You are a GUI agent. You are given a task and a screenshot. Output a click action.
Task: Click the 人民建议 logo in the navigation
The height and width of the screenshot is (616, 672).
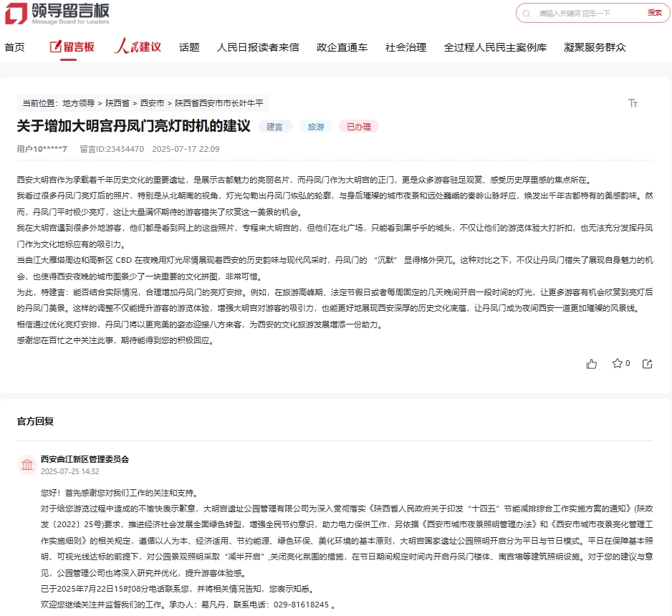pos(136,47)
